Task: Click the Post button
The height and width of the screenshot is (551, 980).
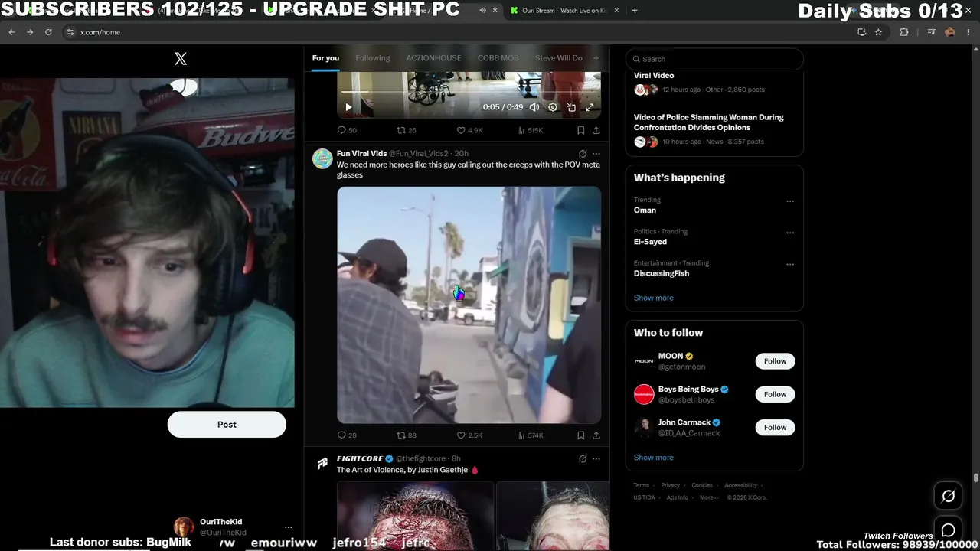Action: pyautogui.click(x=227, y=425)
